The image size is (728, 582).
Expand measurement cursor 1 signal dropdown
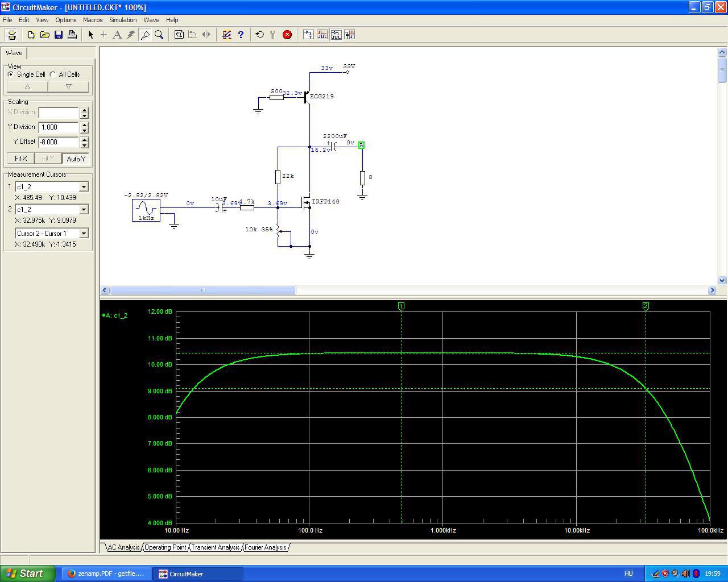(84, 187)
